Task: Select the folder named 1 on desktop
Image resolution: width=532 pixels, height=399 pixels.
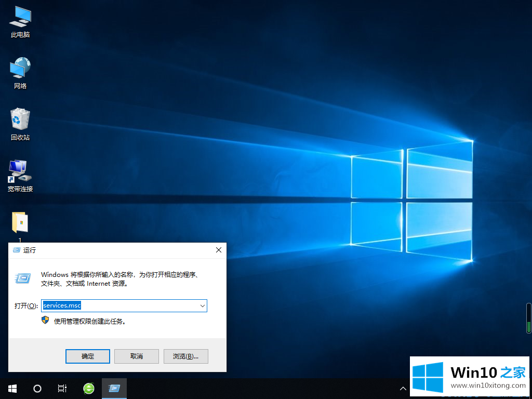Action: 20,224
